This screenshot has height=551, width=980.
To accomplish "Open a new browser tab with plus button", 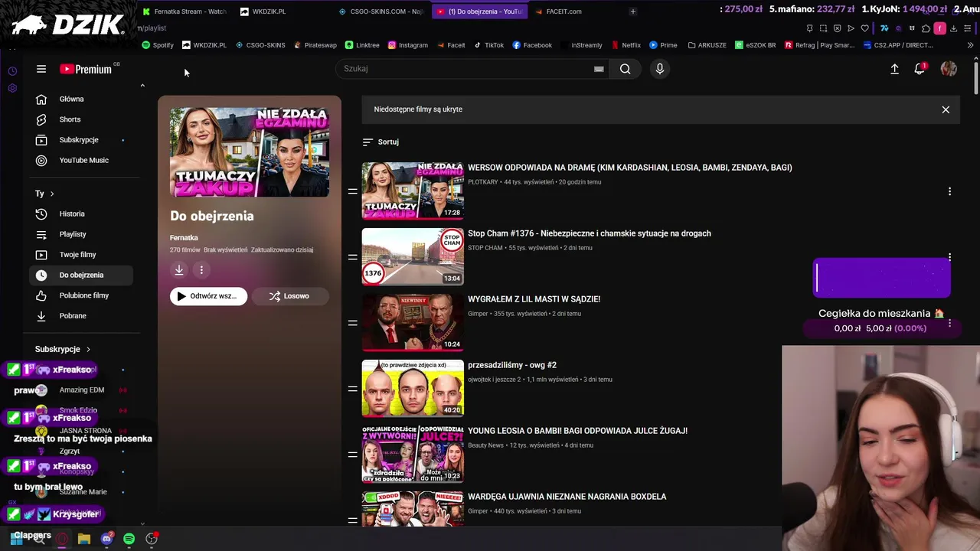I will 632,11.
